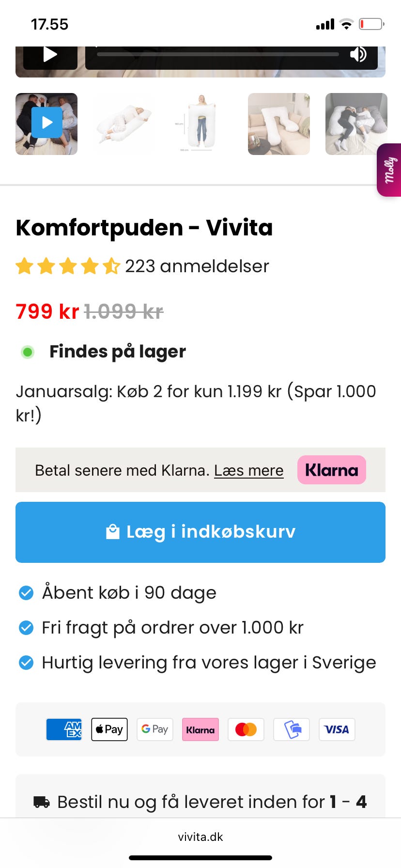Screen dimensions: 401x868
Task: Select the last thumbnail of person sleeping
Action: [x=355, y=124]
